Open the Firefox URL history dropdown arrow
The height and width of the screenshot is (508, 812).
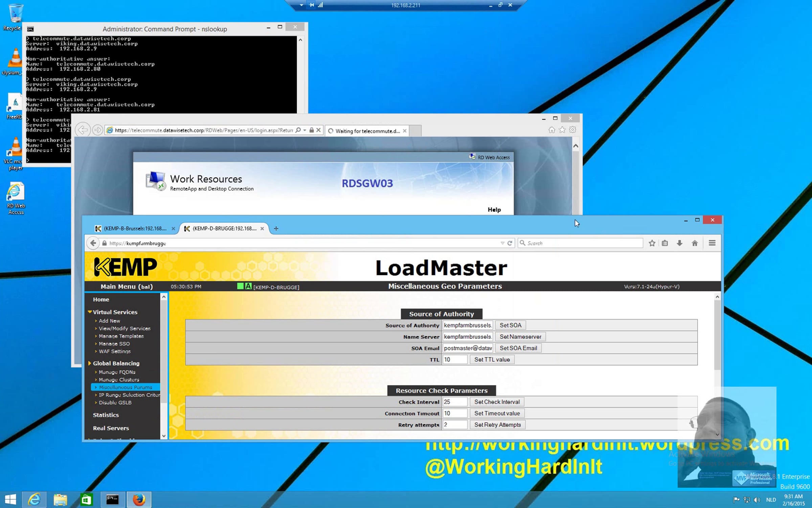coord(502,243)
